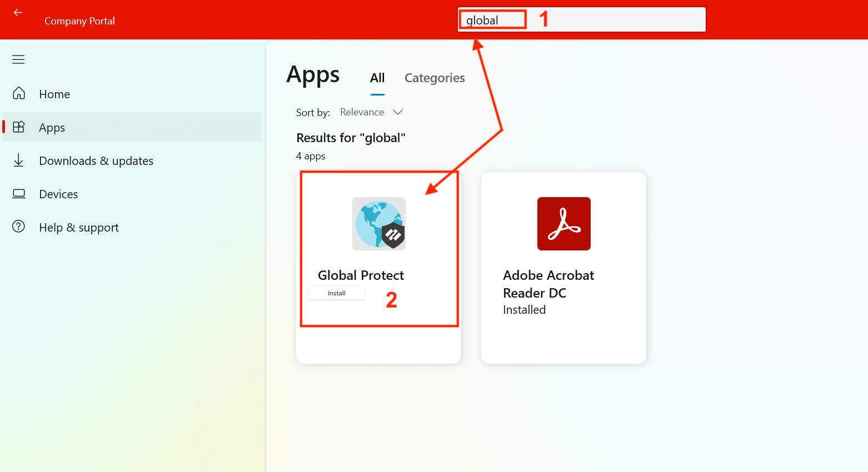Click the Home house icon
Viewport: 868px width, 472px height.
coord(19,93)
